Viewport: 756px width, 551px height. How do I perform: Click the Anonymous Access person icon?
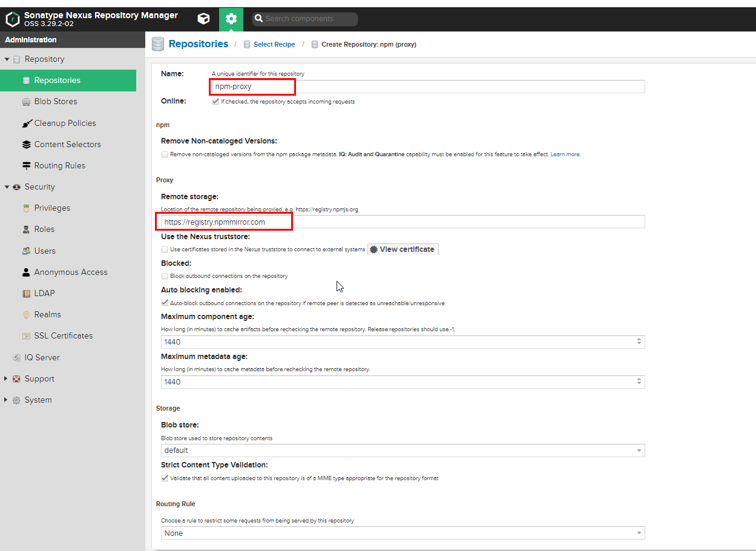point(26,272)
